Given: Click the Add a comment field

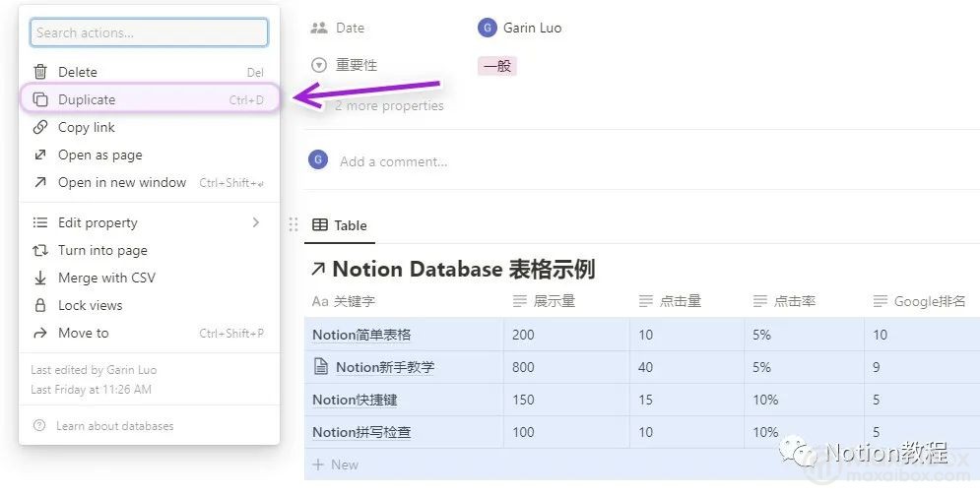Looking at the screenshot, I should (393, 161).
